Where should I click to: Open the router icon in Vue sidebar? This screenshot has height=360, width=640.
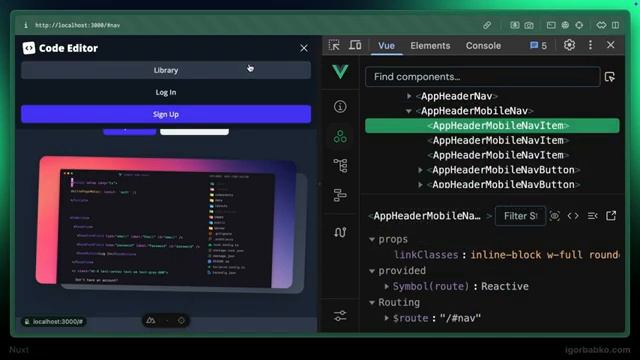[340, 232]
